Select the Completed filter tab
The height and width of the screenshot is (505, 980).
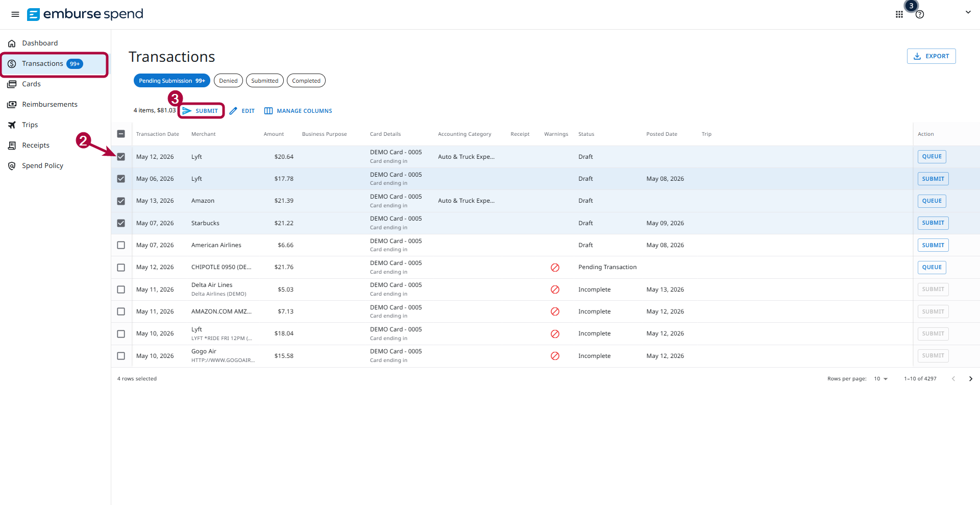point(306,81)
